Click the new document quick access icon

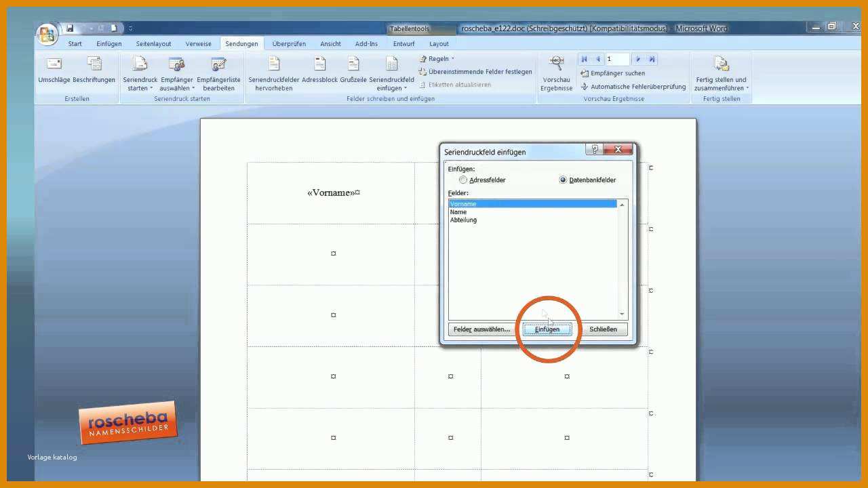pyautogui.click(x=114, y=28)
